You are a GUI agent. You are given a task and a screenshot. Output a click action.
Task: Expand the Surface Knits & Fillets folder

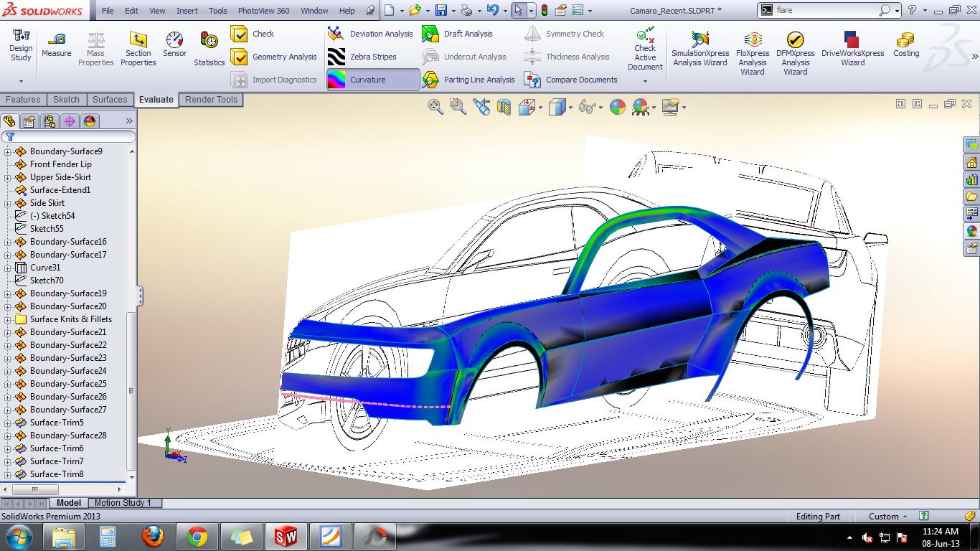[8, 319]
